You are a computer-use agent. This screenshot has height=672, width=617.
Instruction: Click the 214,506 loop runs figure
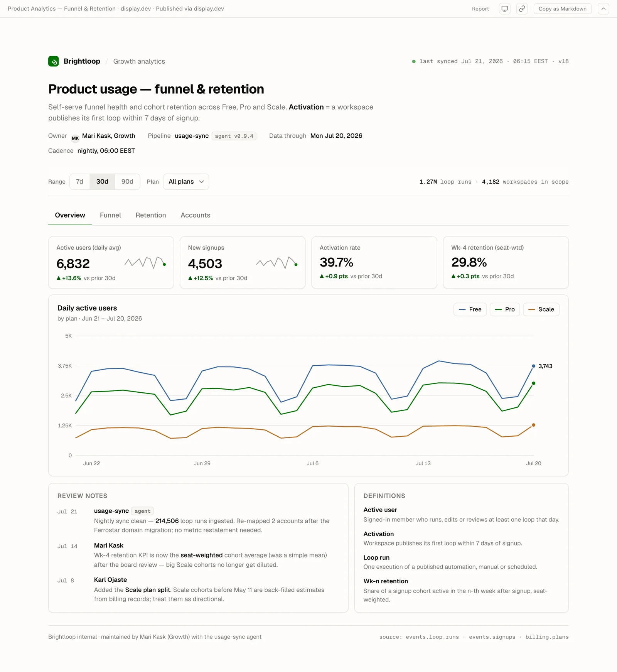167,521
